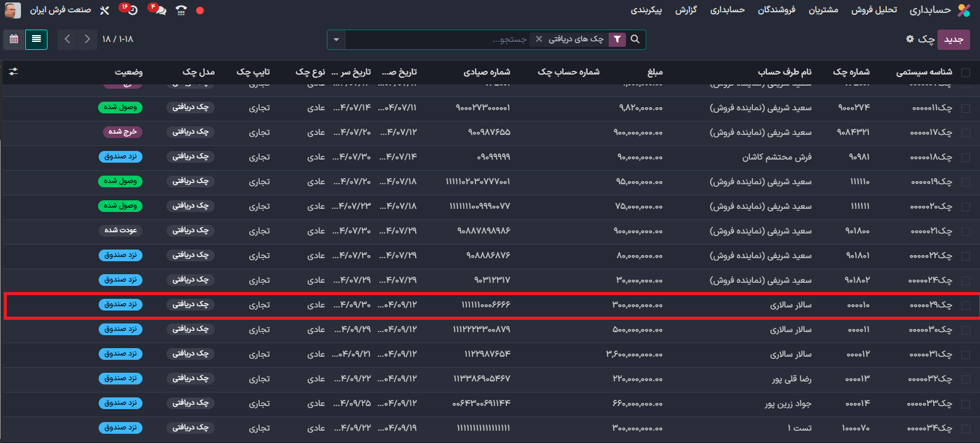
Task: Remove the چک های دریافتی filter
Action: pos(539,39)
